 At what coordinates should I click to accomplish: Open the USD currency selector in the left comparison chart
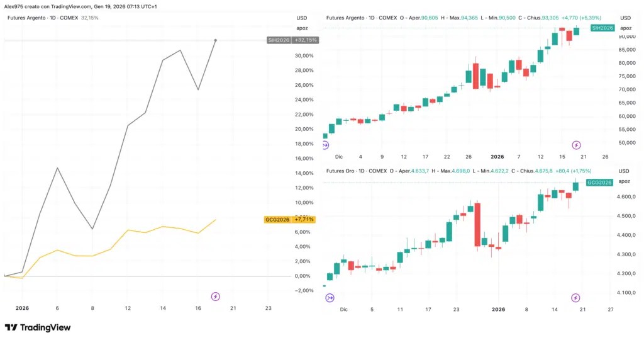(301, 18)
